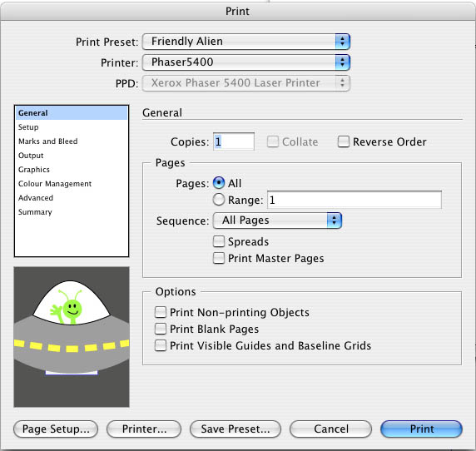Click the Page Setup button
This screenshot has height=451, width=476.
[x=56, y=429]
